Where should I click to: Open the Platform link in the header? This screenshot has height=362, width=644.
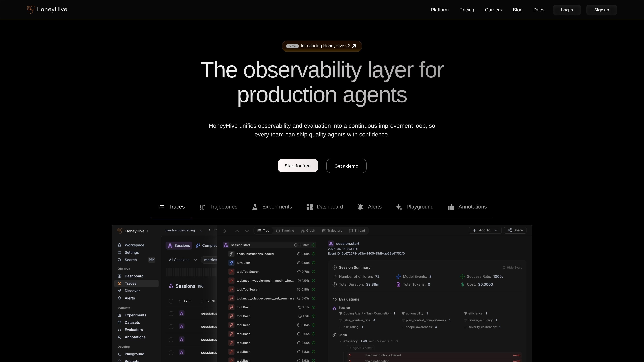tap(440, 10)
